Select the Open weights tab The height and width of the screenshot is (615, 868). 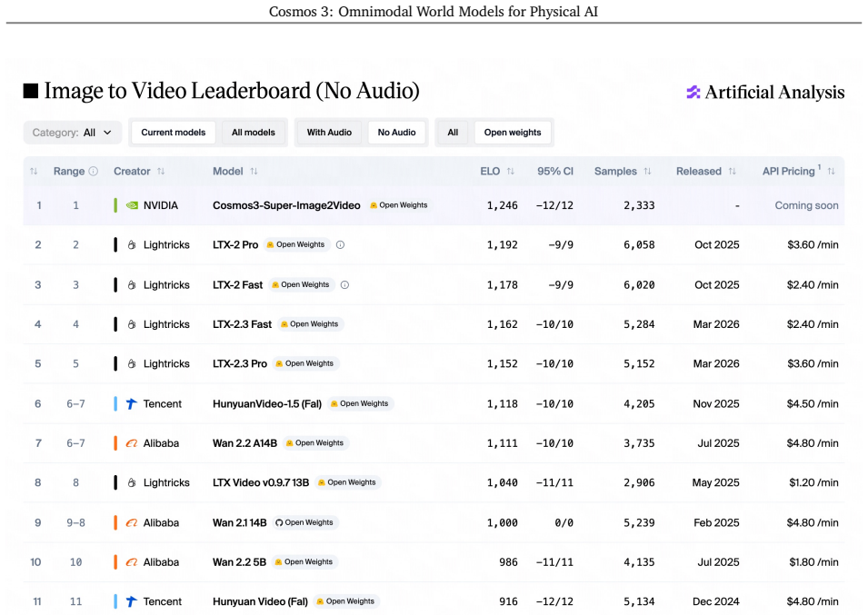513,133
